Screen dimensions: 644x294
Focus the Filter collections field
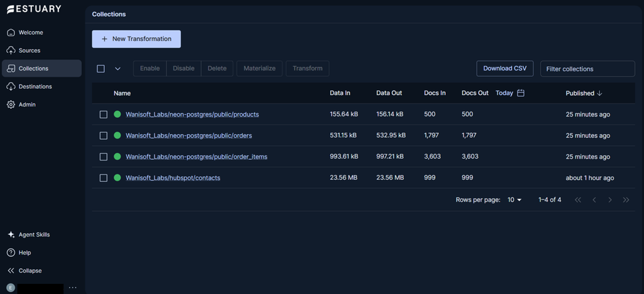tap(587, 69)
